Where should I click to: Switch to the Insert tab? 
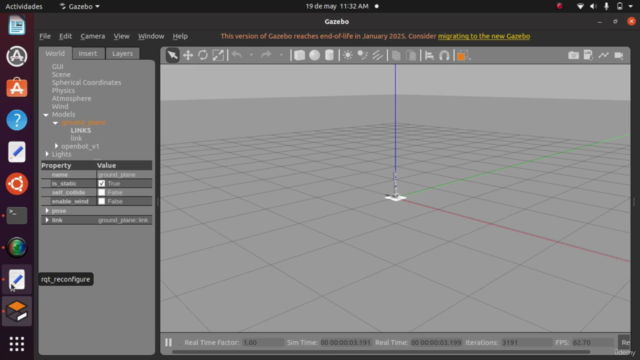tap(88, 53)
